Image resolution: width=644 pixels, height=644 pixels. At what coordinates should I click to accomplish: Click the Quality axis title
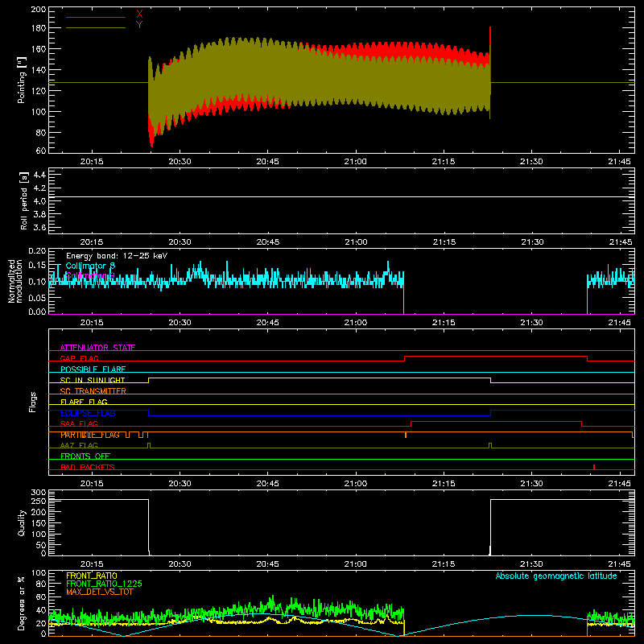22,522
